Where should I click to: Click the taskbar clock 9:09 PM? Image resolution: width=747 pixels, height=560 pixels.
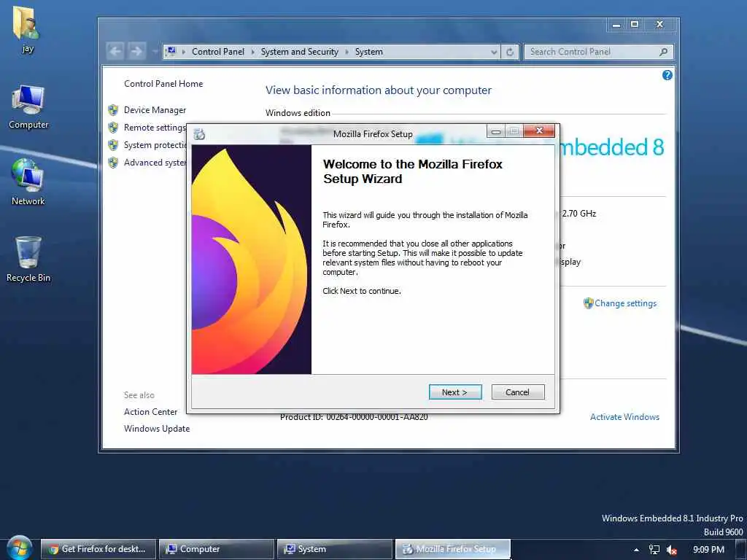tap(708, 550)
